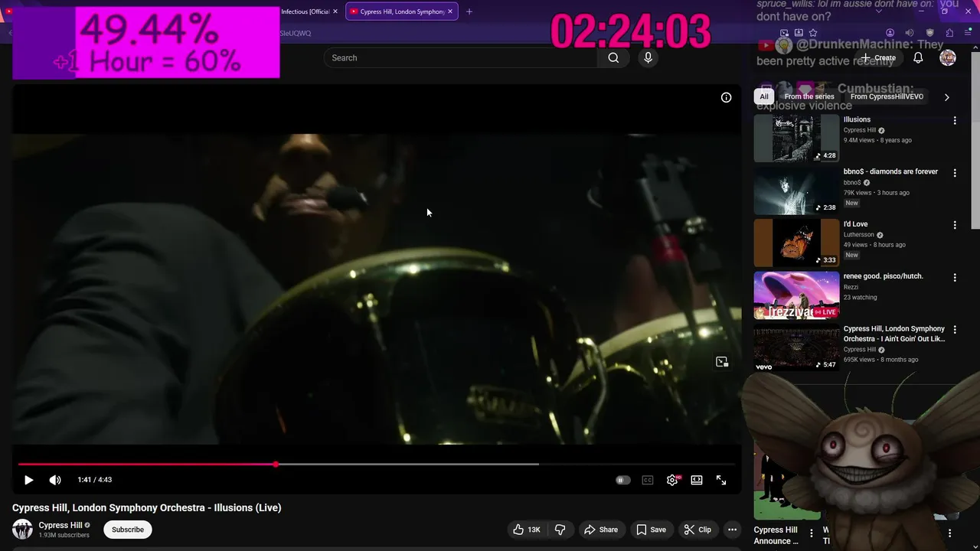Open more actions menu below the video
This screenshot has height=551, width=980.
coord(732,530)
